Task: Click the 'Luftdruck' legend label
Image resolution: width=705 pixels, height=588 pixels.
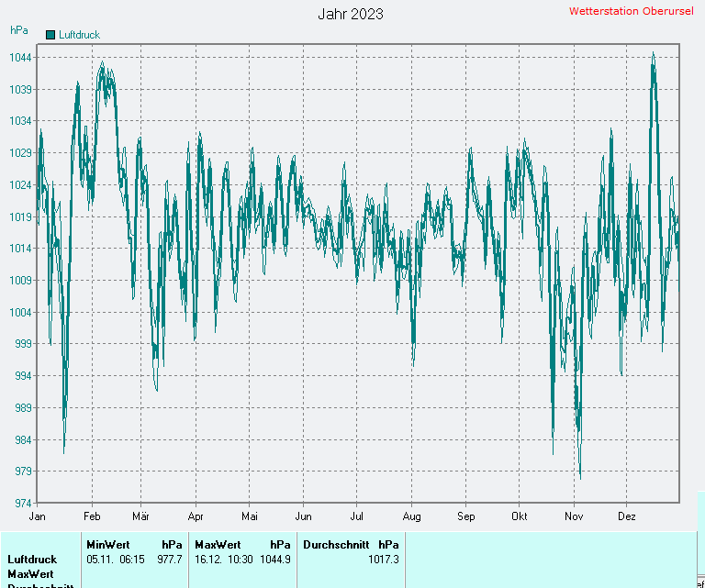Action: pos(79,35)
